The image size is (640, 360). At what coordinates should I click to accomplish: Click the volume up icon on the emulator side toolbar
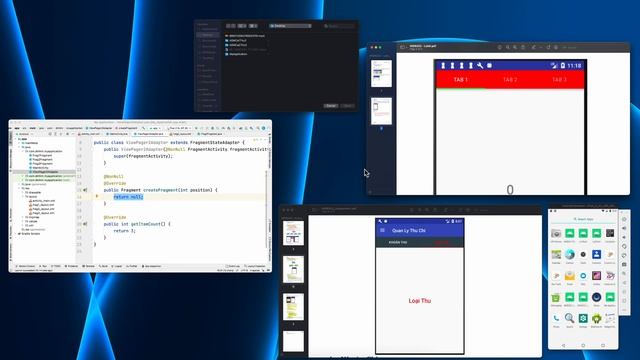[624, 228]
